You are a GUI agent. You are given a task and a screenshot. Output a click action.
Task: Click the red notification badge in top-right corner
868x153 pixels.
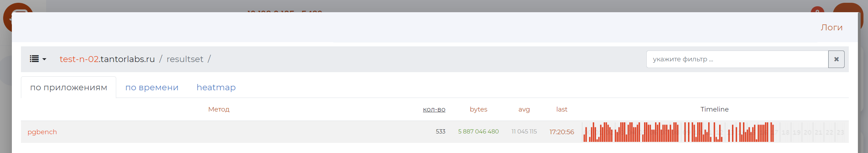coord(817,10)
